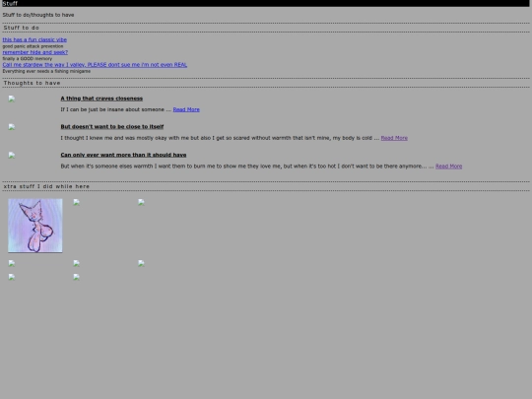This screenshot has height=399, width=532.
Task: Open "Can only ever want more than it should have" title
Action: 123,155
